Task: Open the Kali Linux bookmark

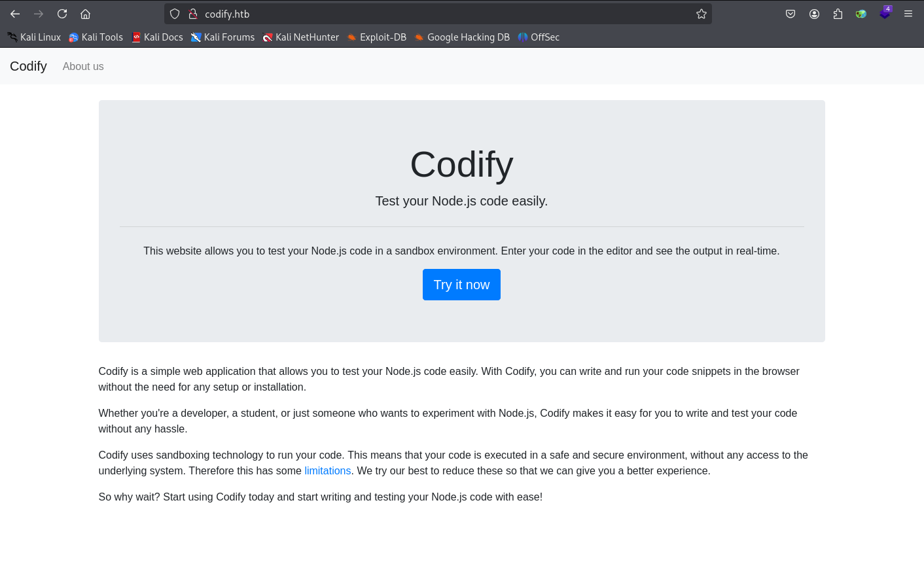Action: (34, 37)
